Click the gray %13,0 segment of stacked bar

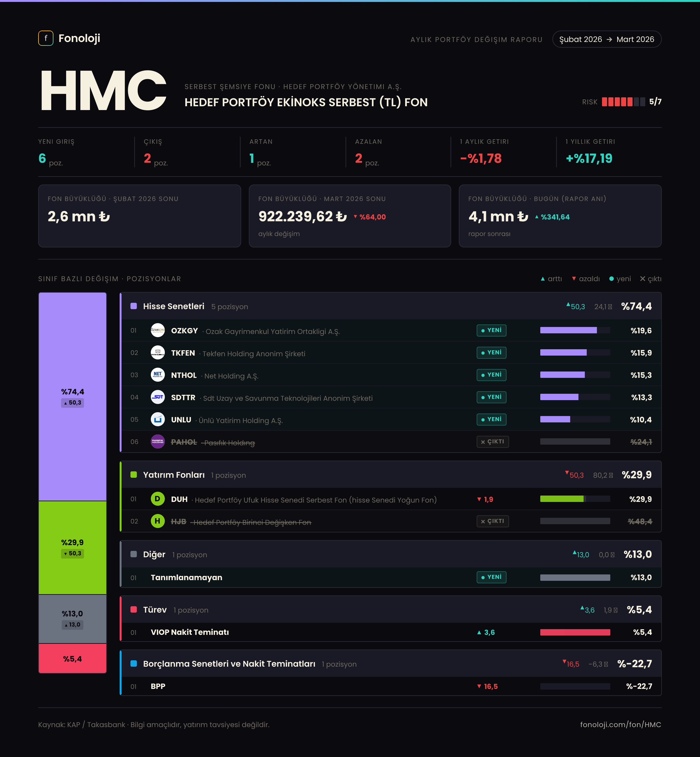(72, 619)
